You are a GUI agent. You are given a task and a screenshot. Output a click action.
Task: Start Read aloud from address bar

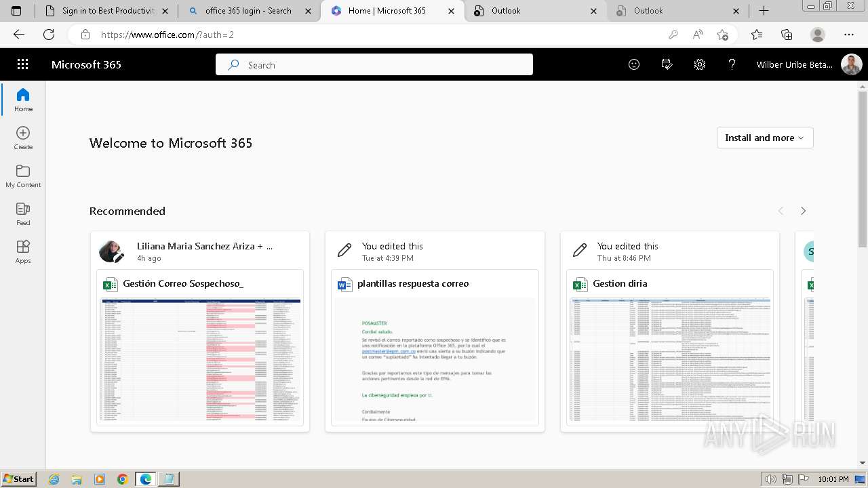coord(698,35)
